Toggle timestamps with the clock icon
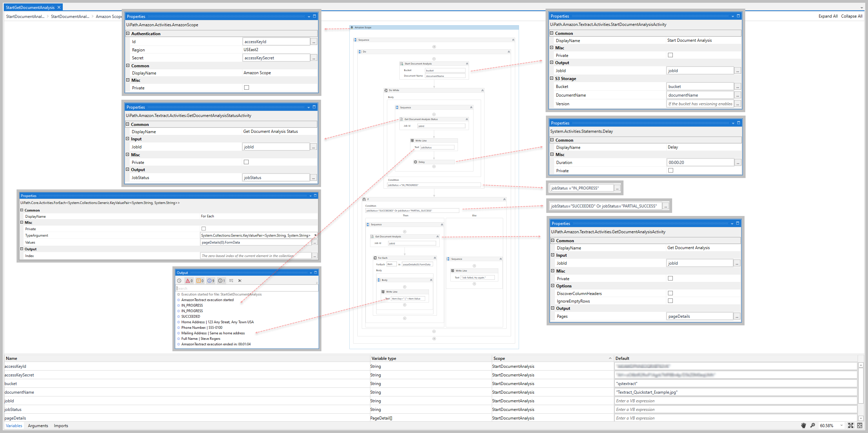This screenshot has width=868, height=433. (179, 281)
